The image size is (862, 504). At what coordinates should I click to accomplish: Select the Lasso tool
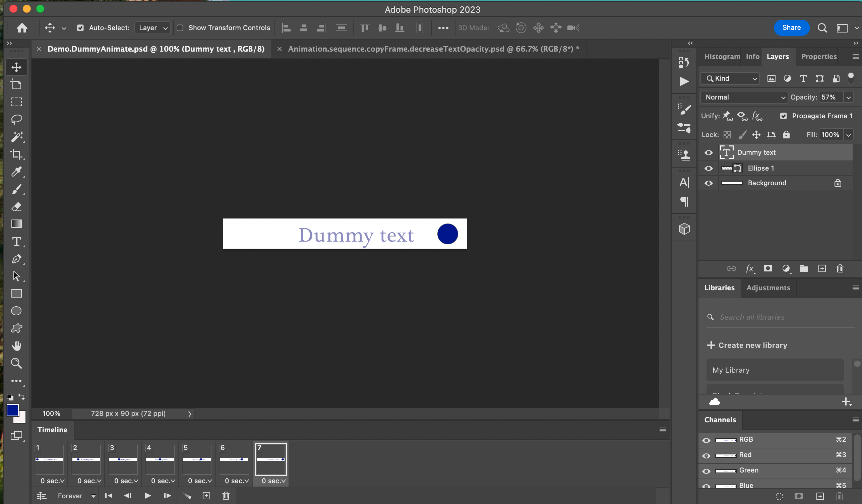16,119
